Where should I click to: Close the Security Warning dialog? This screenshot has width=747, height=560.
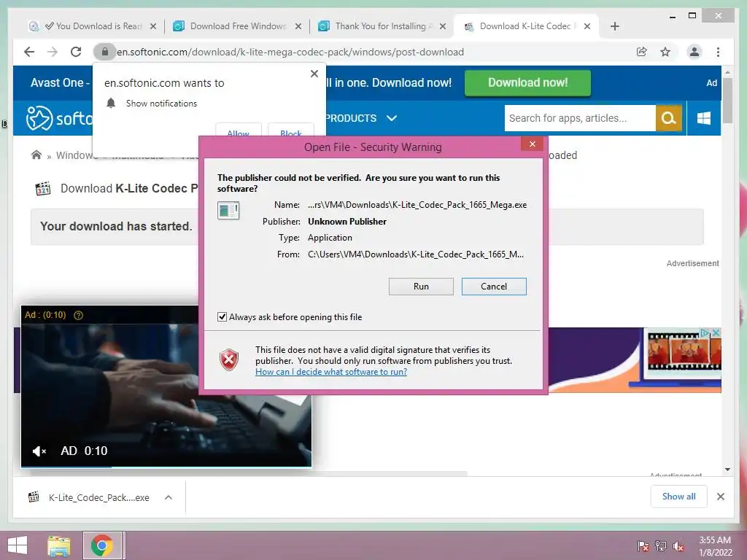pyautogui.click(x=532, y=144)
